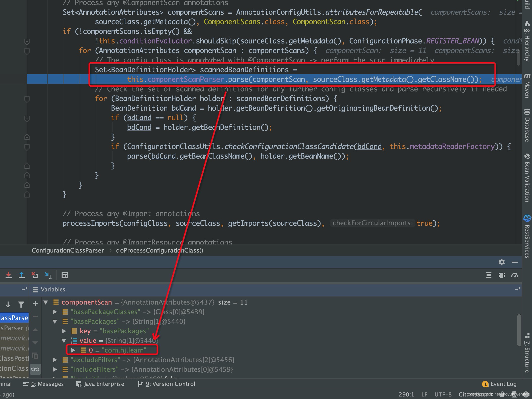Viewport: 532px width, 399px height.
Task: Click the processImports code line
Action: [251, 223]
